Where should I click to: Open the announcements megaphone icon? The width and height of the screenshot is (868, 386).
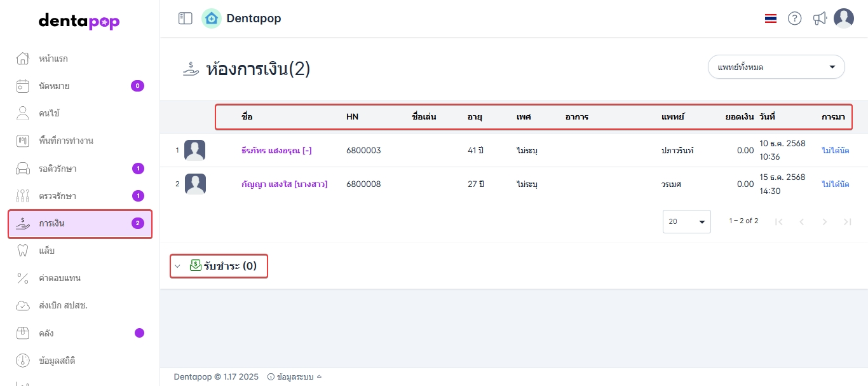coord(820,18)
